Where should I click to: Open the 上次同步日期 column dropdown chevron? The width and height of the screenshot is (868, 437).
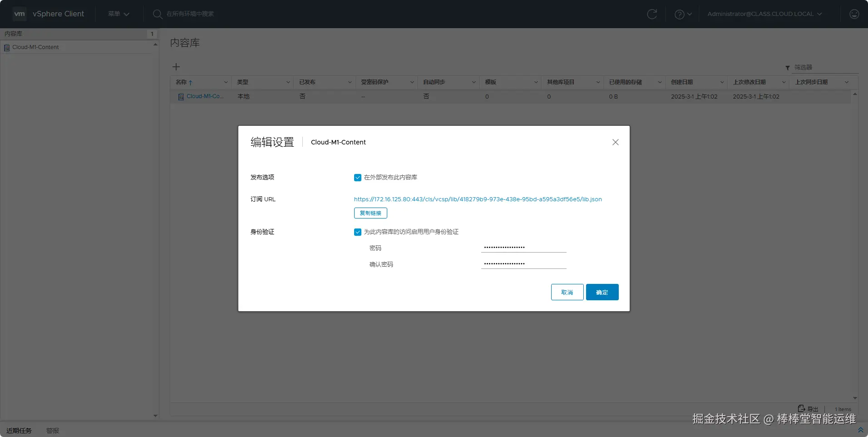(x=846, y=82)
